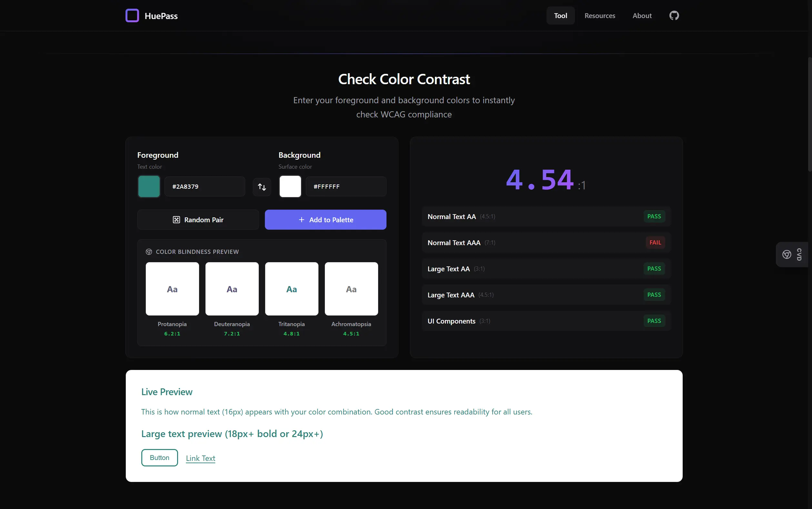The image size is (812, 509).
Task: Open the About page
Action: pyautogui.click(x=642, y=15)
